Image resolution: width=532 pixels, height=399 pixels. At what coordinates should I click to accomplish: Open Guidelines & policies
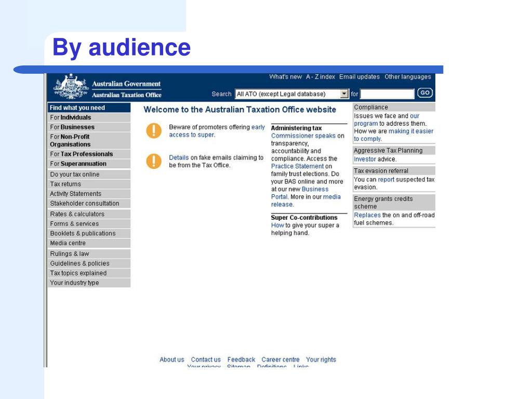click(89, 263)
